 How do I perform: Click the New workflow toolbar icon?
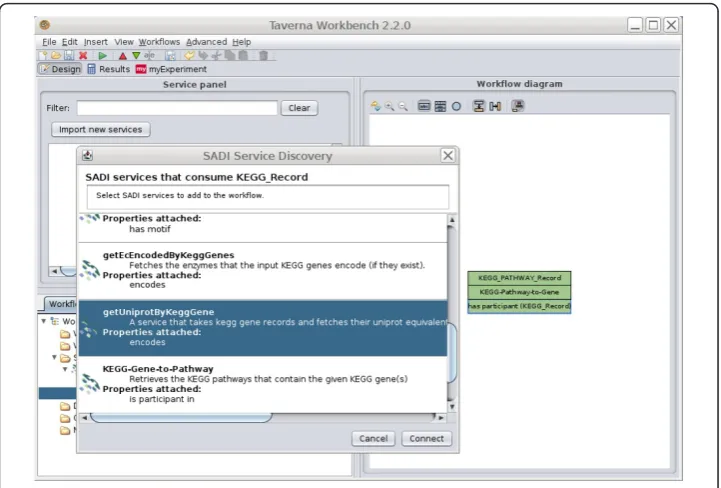pyautogui.click(x=44, y=56)
